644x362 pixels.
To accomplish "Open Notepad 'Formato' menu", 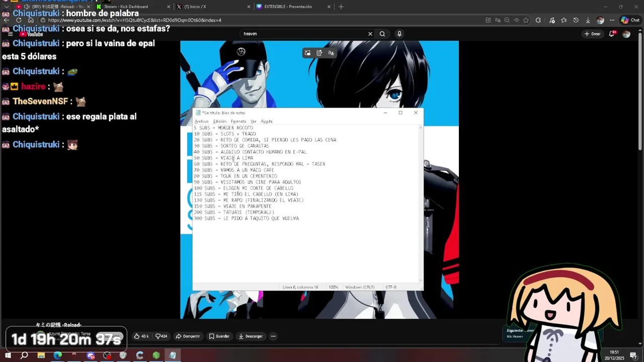I will point(238,121).
